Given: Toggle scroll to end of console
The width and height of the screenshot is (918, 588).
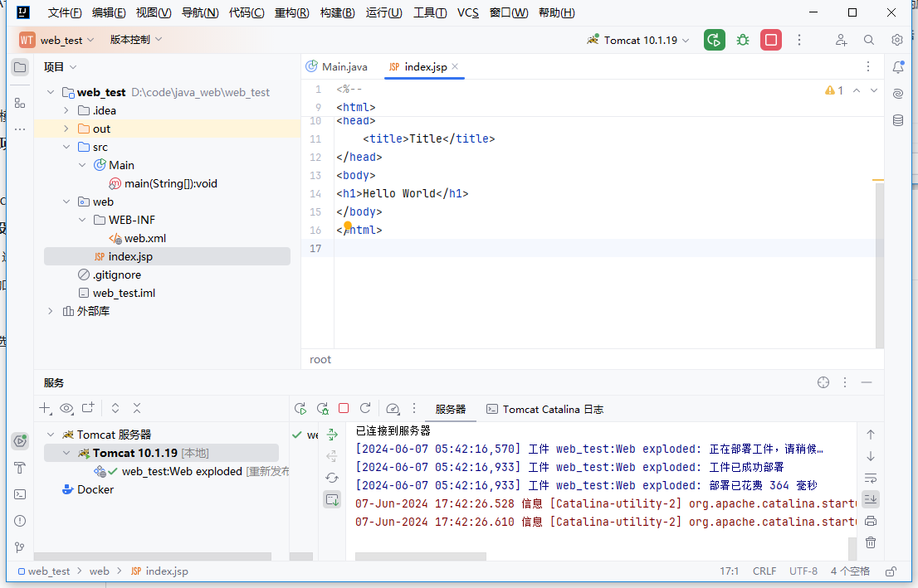Looking at the screenshot, I should [871, 499].
